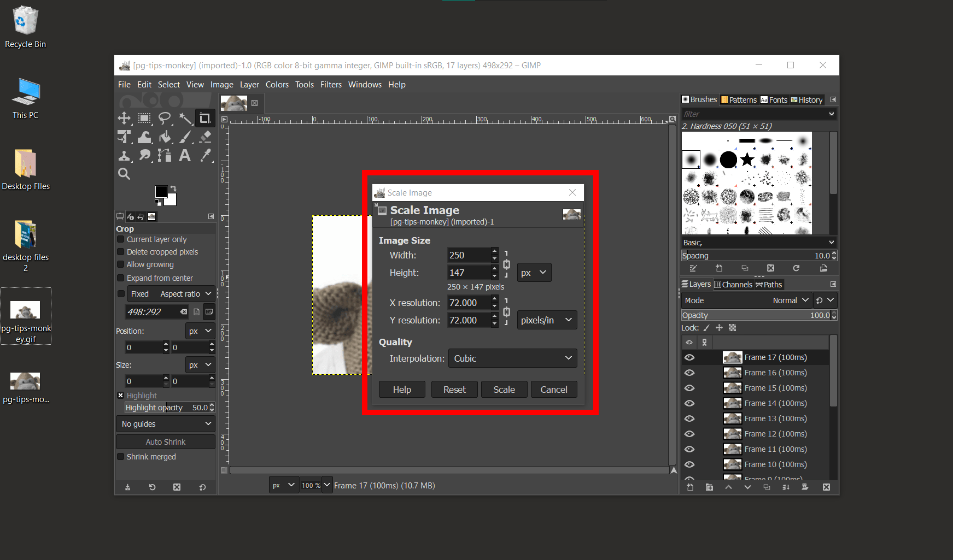
Task: Adjust the Highlight opacity slider
Action: pos(164,407)
